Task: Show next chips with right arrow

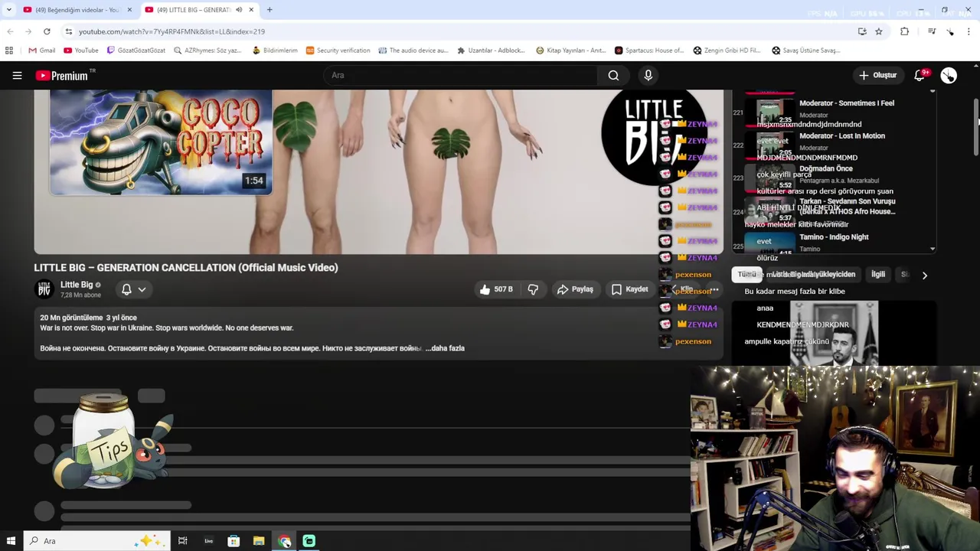Action: 924,275
